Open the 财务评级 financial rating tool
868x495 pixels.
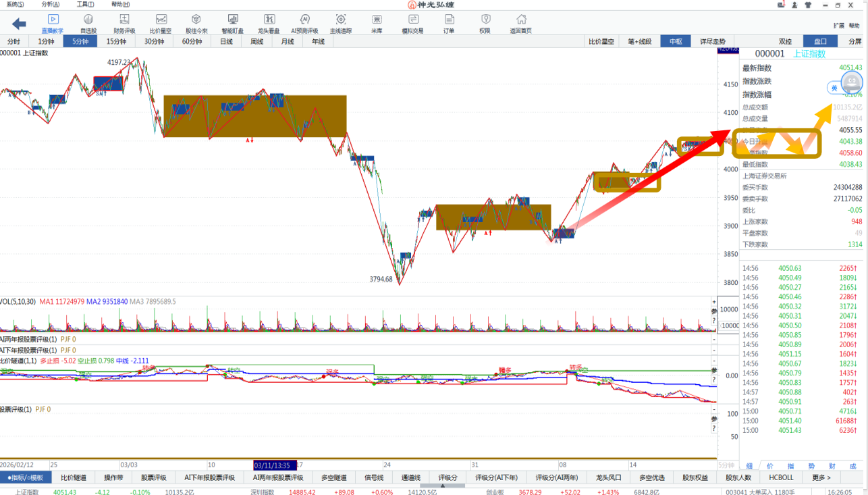(x=124, y=23)
